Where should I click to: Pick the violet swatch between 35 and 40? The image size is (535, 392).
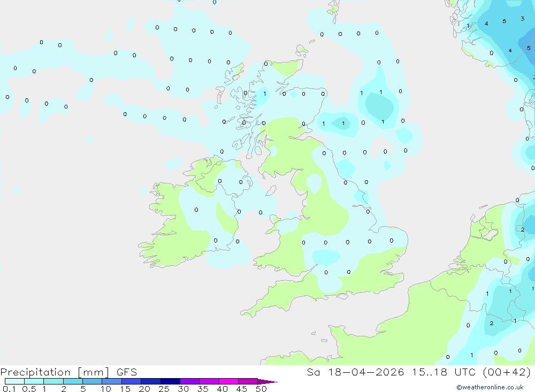point(209,381)
